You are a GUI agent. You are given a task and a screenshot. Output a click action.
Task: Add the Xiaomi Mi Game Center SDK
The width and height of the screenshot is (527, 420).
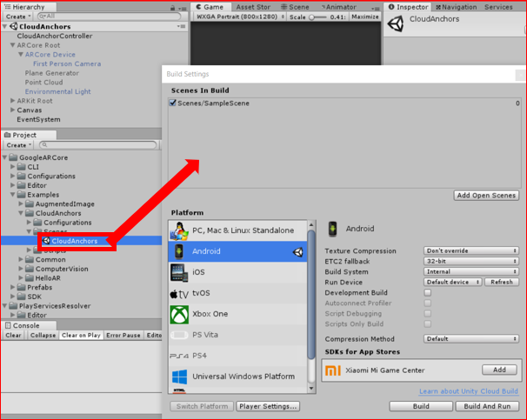[x=499, y=370]
